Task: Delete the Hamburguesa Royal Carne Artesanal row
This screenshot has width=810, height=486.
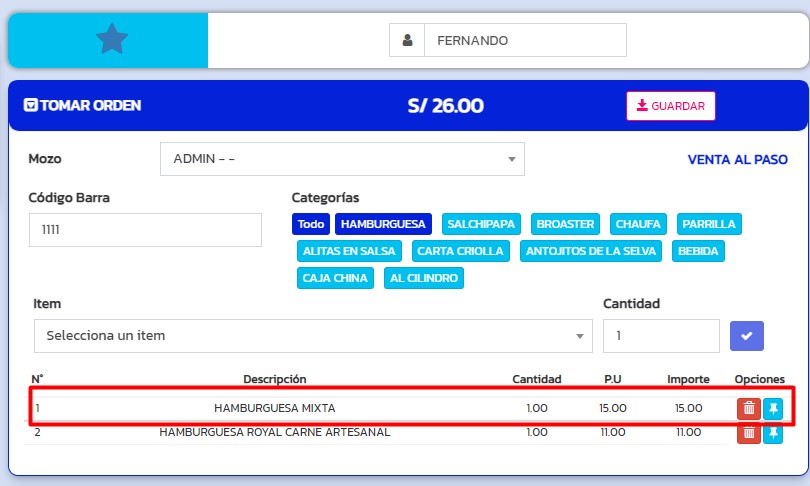Action: (747, 433)
